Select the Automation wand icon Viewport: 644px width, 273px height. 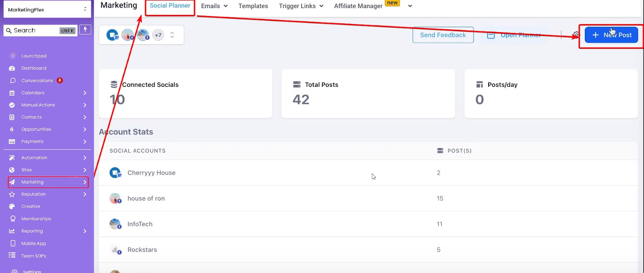pyautogui.click(x=12, y=158)
